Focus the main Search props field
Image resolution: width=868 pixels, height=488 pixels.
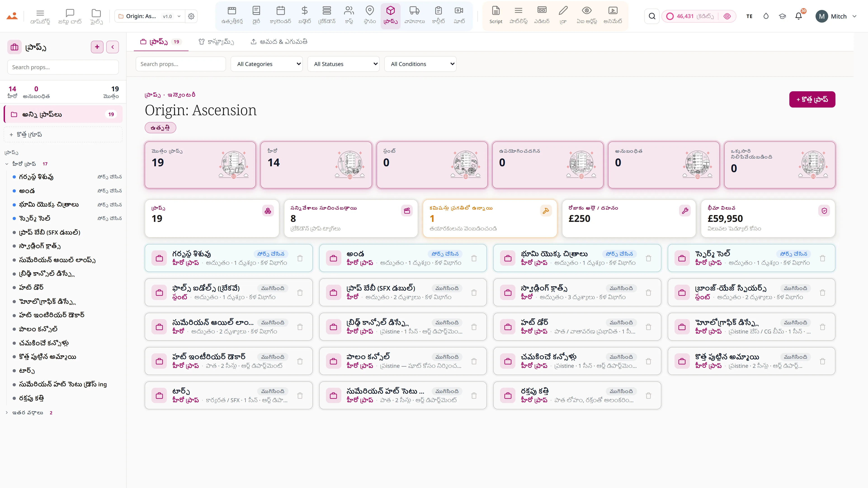pyautogui.click(x=181, y=64)
